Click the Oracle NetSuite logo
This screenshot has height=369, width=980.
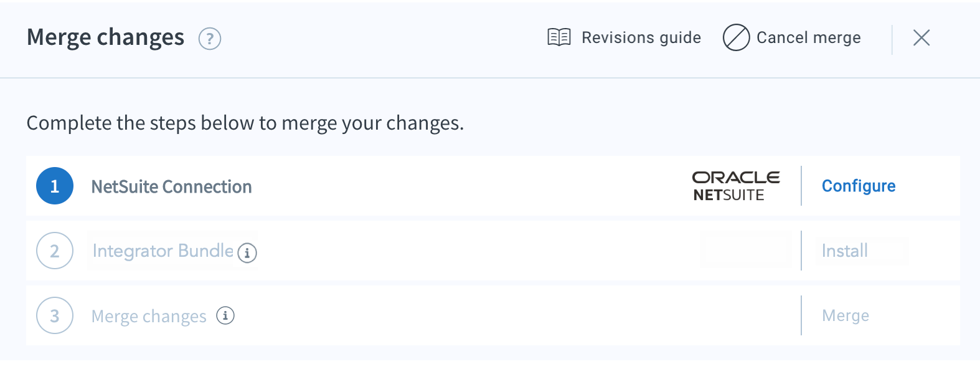(736, 186)
